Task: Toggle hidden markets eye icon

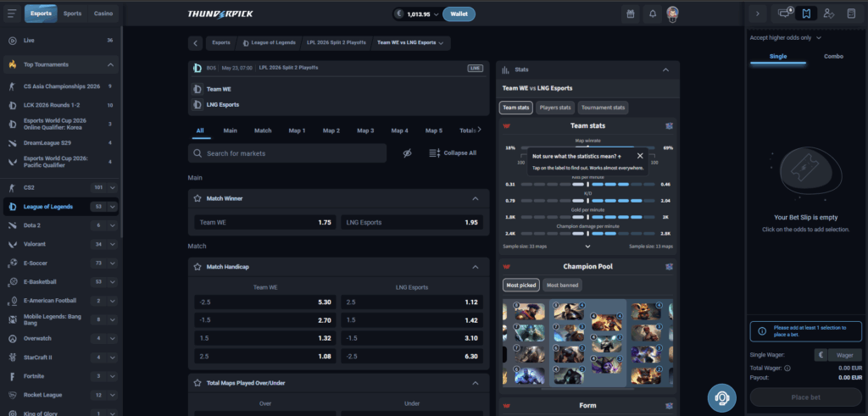Action: click(408, 153)
